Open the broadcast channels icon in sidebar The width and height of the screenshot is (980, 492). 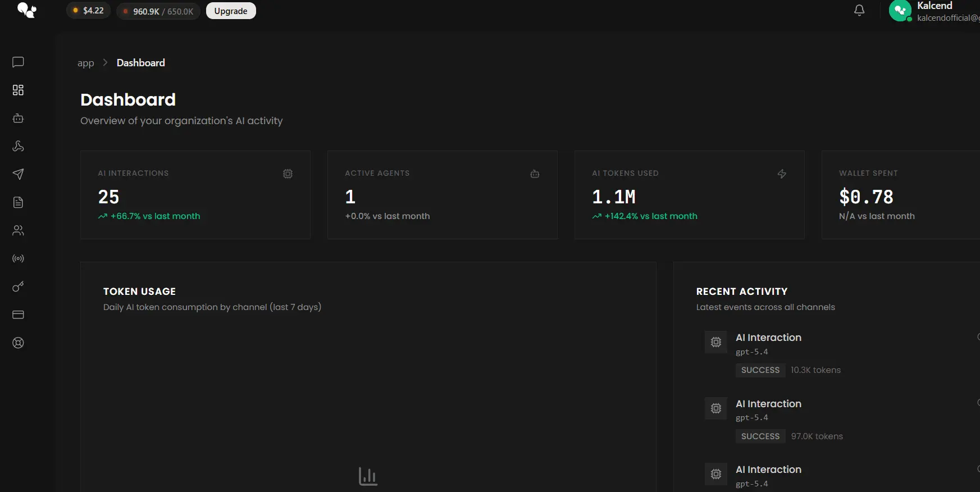pyautogui.click(x=18, y=258)
